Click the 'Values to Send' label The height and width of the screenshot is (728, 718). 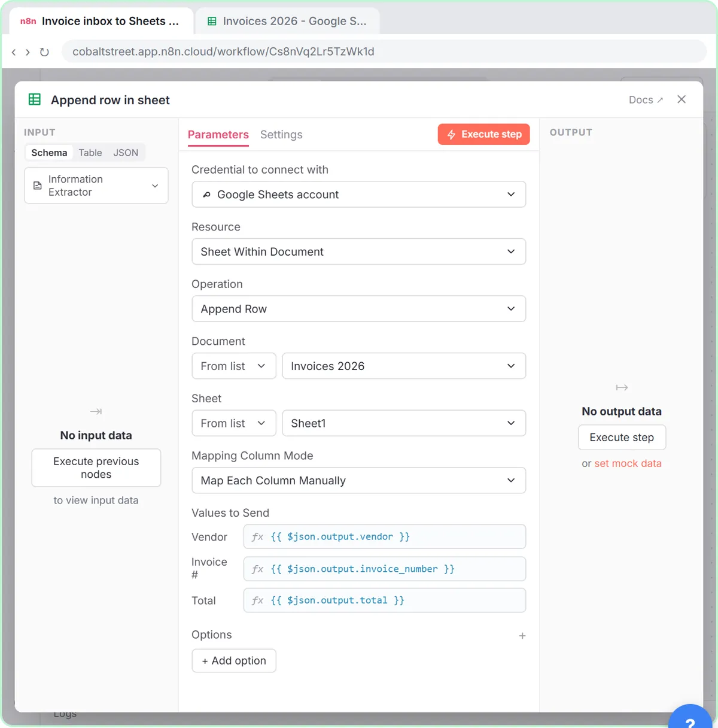(230, 513)
